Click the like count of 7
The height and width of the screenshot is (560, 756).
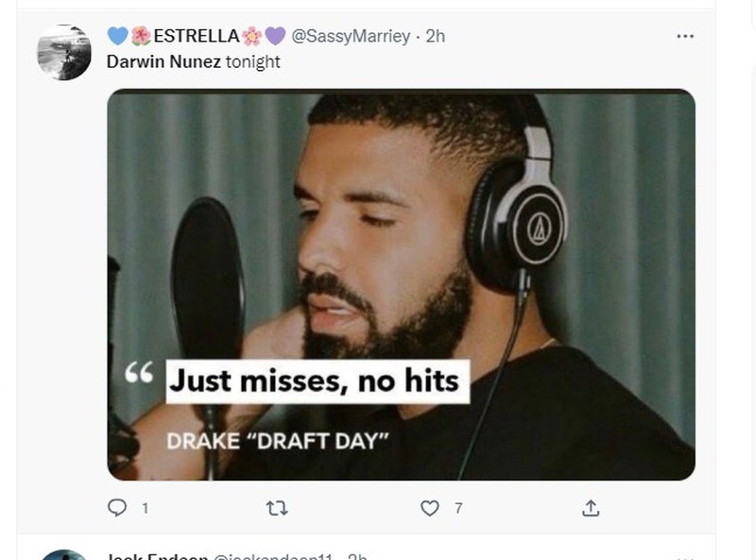pos(458,508)
